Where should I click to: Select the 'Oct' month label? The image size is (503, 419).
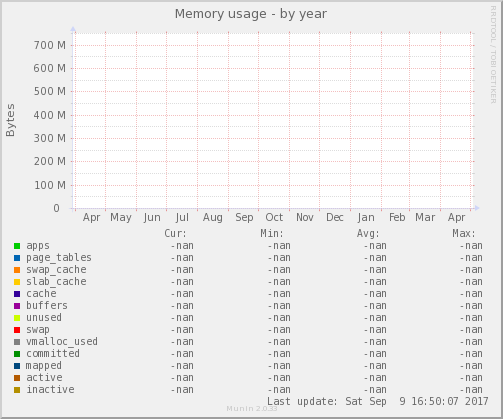tap(274, 218)
